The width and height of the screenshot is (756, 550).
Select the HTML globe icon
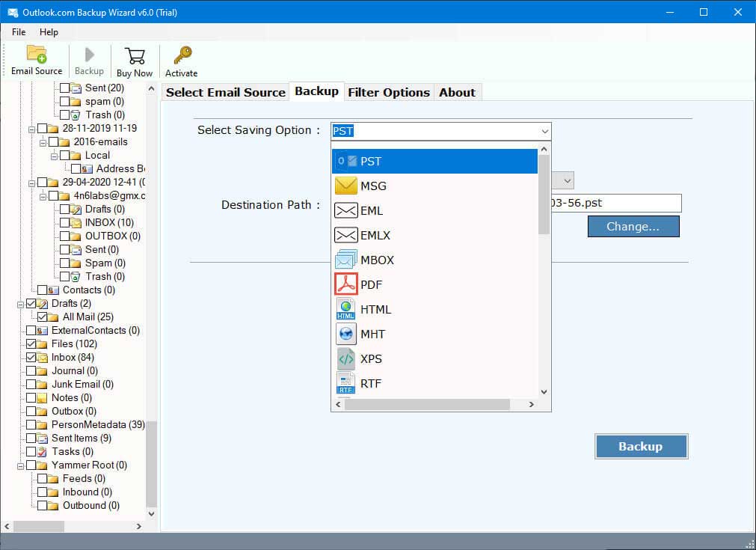(x=345, y=309)
